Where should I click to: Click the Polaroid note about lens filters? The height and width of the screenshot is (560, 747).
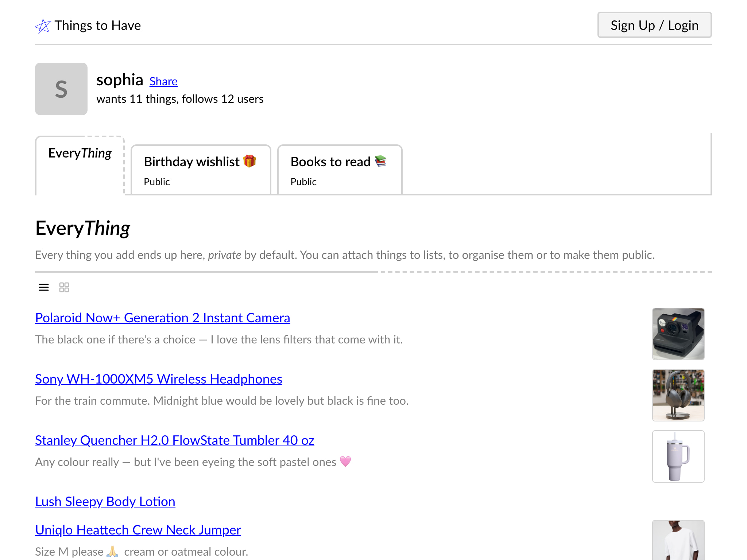(x=219, y=340)
